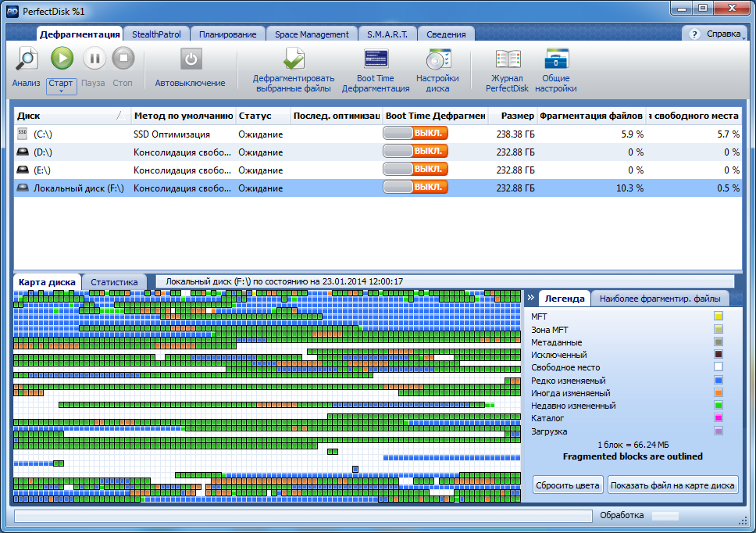Image resolution: width=756 pixels, height=533 pixels.
Task: Click SSD Оптимизация method cell
Action: coord(172,134)
